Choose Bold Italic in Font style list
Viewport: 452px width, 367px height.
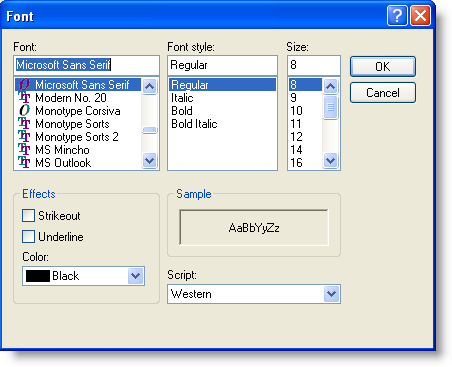194,124
